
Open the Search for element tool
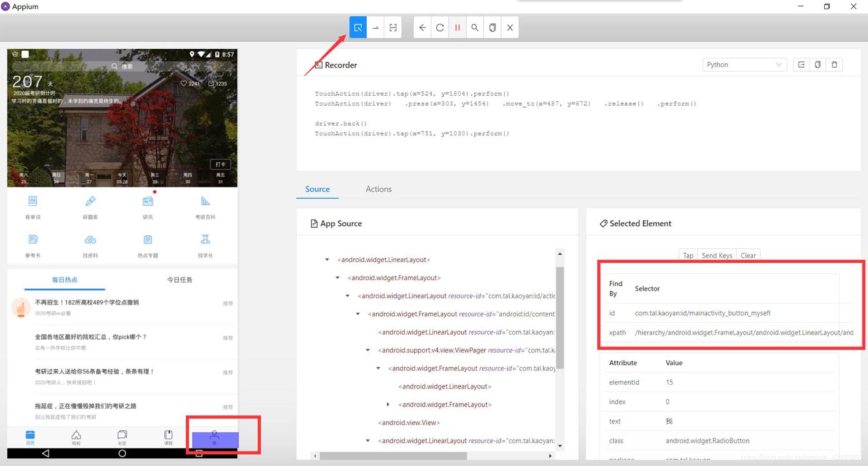coord(475,28)
